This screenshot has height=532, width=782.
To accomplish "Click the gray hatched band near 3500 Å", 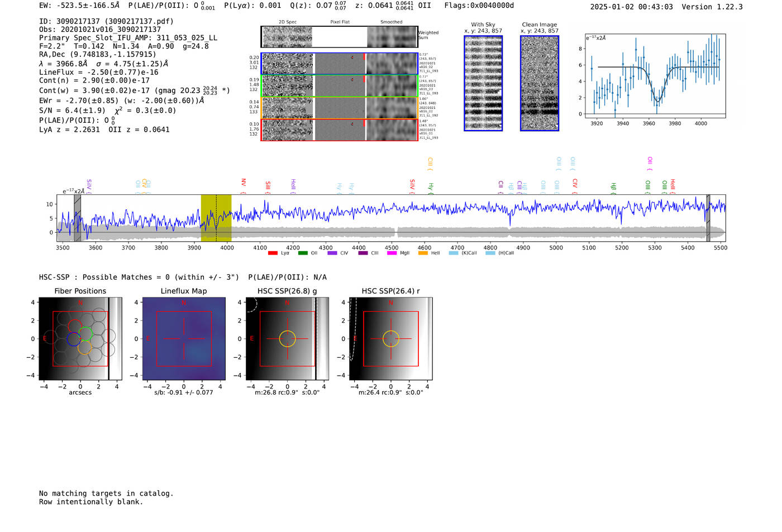I will tap(77, 218).
